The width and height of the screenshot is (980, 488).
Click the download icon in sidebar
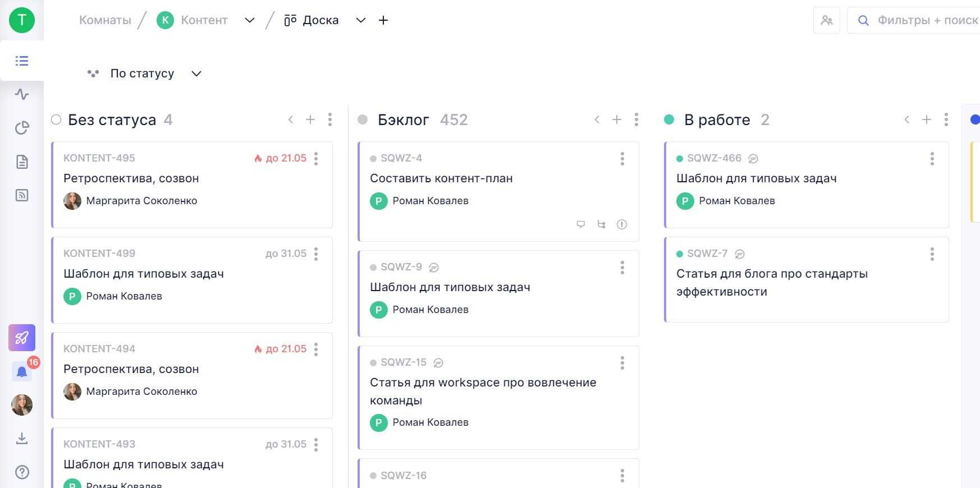[x=22, y=438]
